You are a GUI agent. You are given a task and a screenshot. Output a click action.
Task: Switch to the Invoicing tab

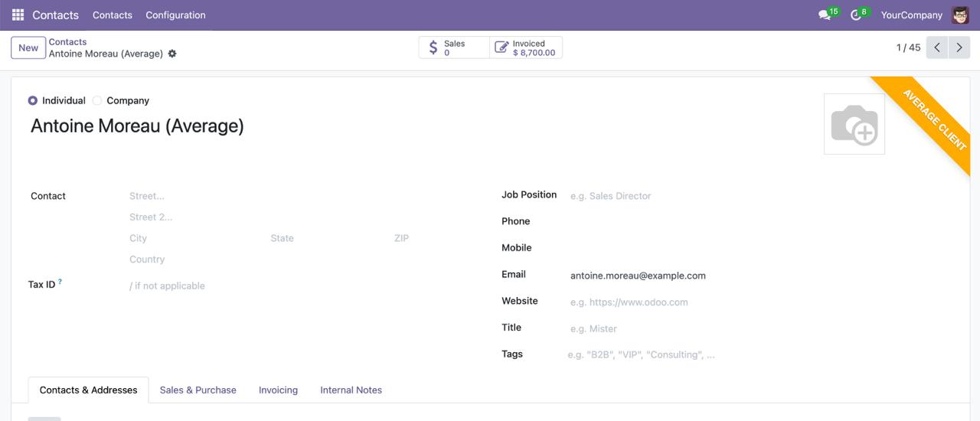(x=278, y=390)
